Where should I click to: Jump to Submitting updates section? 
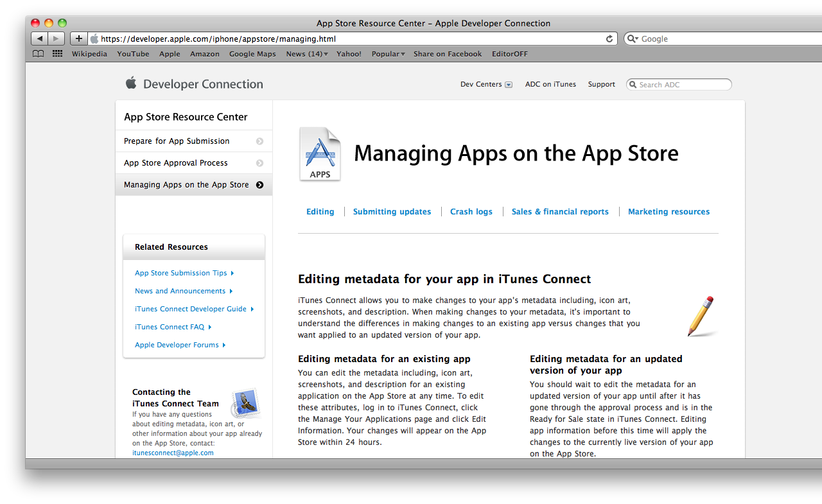tap(392, 211)
